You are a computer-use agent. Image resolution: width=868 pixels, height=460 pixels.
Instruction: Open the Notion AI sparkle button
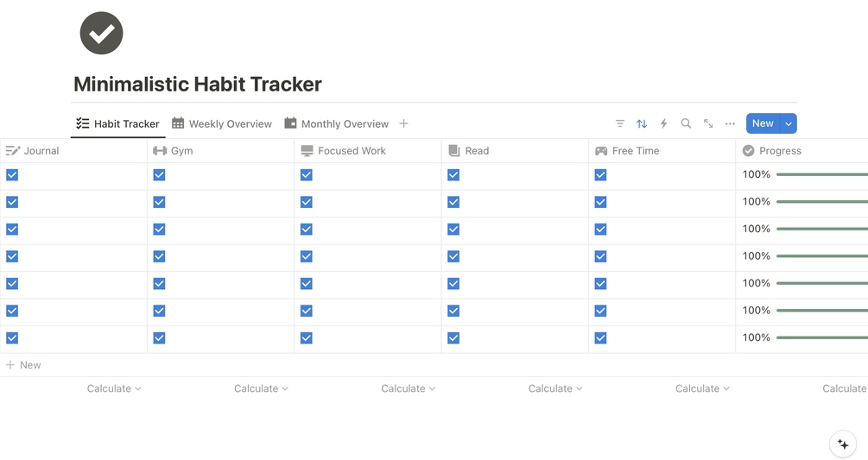(843, 444)
